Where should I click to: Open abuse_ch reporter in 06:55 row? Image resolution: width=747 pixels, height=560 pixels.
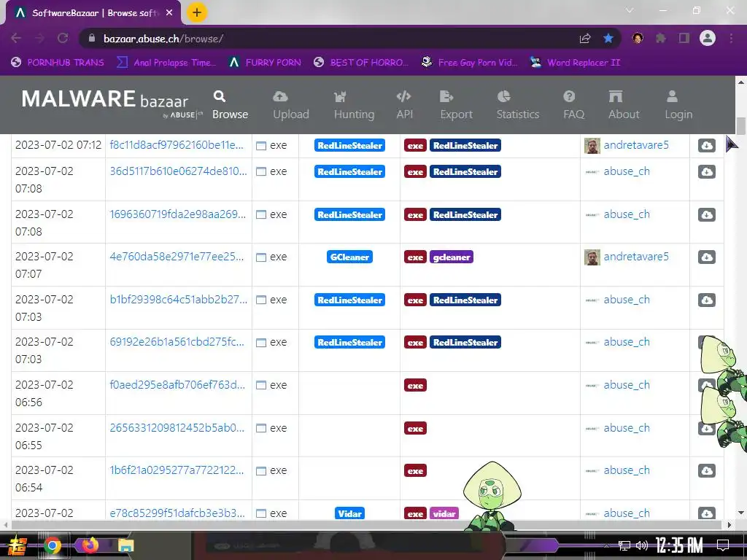coord(627,427)
